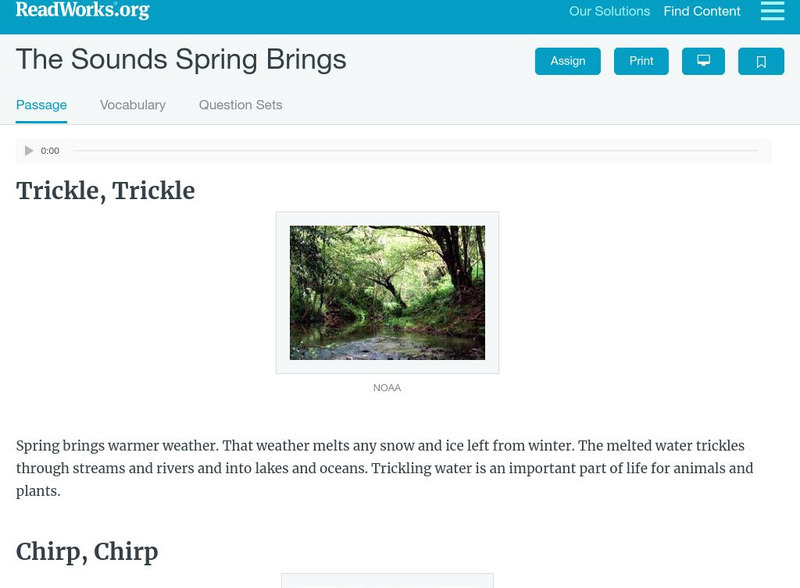This screenshot has height=588, width=800.
Task: Click the ReadWorks.org logo
Action: point(82,11)
